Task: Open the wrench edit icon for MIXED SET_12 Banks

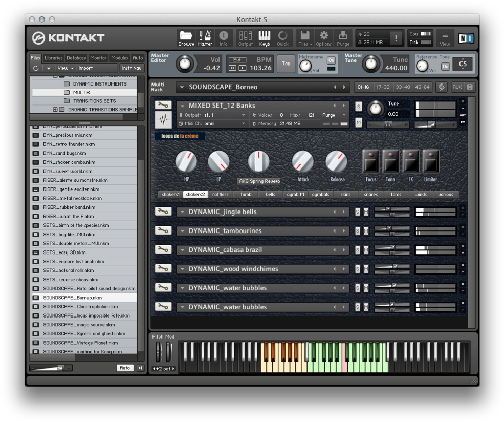Action: click(x=163, y=105)
